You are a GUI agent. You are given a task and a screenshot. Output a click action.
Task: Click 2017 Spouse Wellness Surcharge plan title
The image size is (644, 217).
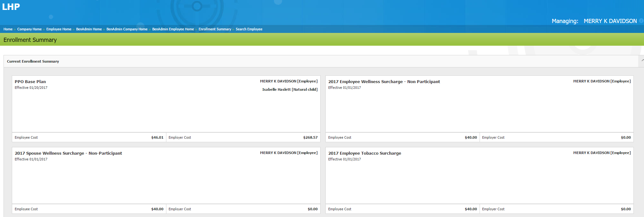[68, 153]
